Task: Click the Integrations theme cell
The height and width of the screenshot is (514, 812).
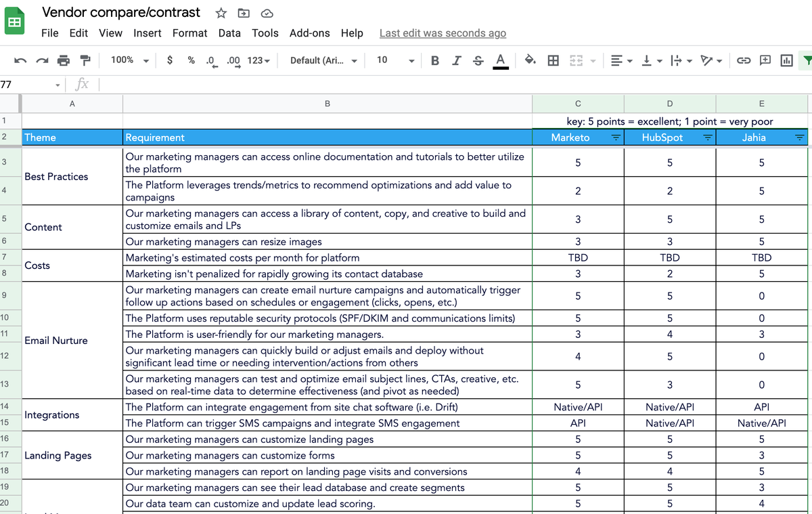Action: (72, 415)
